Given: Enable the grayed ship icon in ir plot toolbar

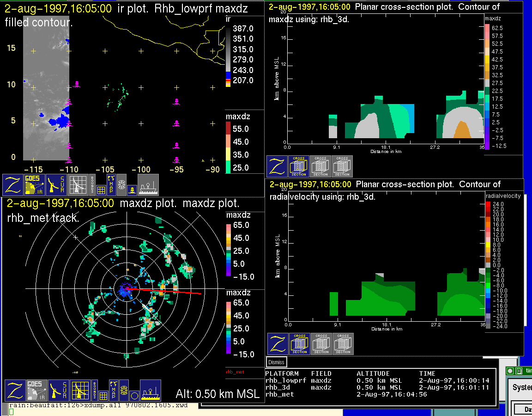Looking at the screenshot, I should [148, 185].
